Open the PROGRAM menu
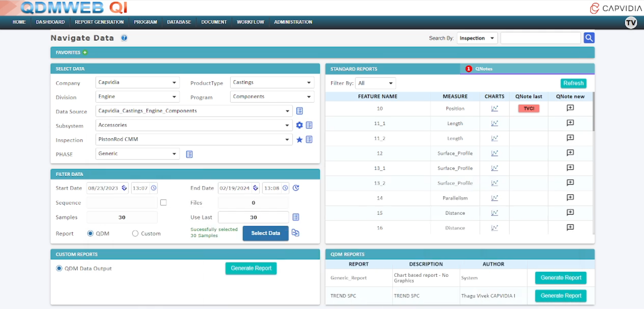 pyautogui.click(x=145, y=22)
